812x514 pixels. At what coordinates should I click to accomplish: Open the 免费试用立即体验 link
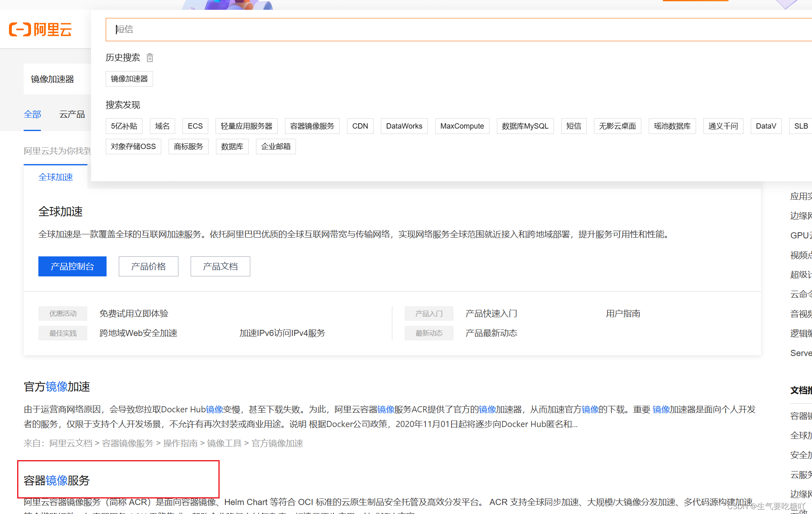pos(134,314)
